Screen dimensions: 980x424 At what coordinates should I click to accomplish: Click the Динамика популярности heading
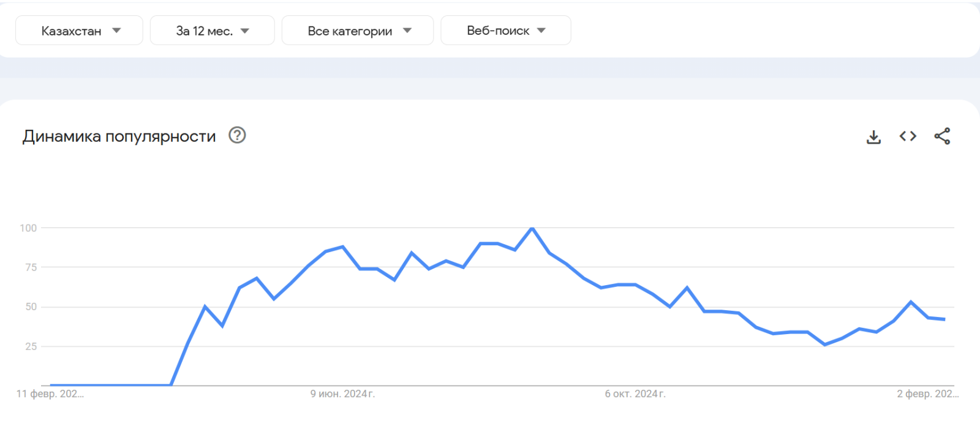coord(119,136)
